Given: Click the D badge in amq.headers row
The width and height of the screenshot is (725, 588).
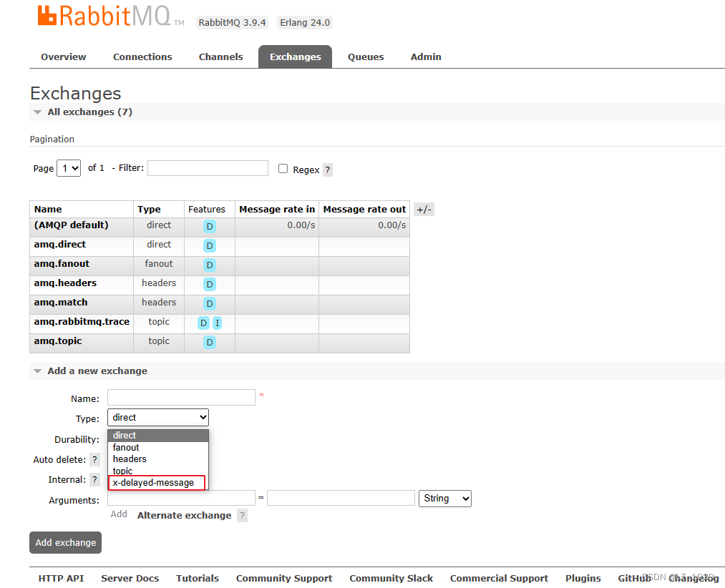Looking at the screenshot, I should [210, 285].
